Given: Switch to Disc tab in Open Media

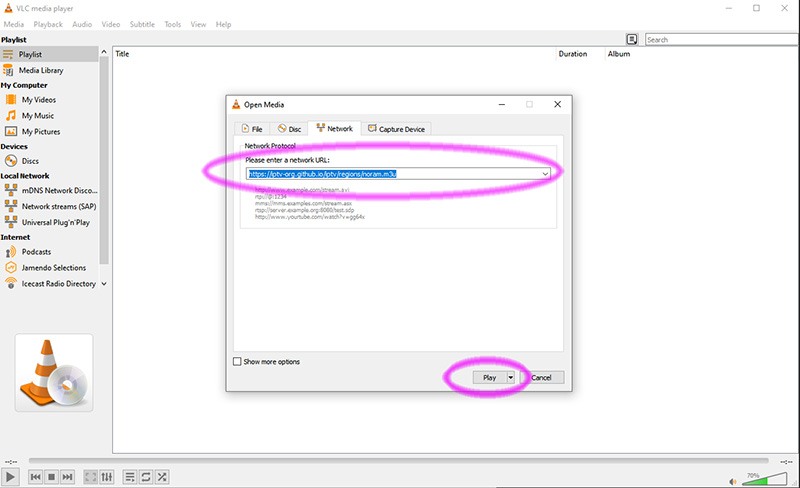Looking at the screenshot, I should [289, 129].
